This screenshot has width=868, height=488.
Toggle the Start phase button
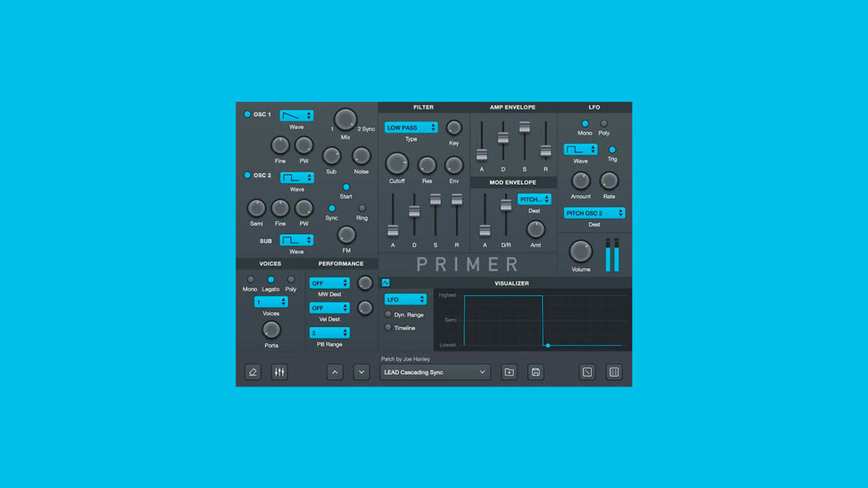click(346, 187)
